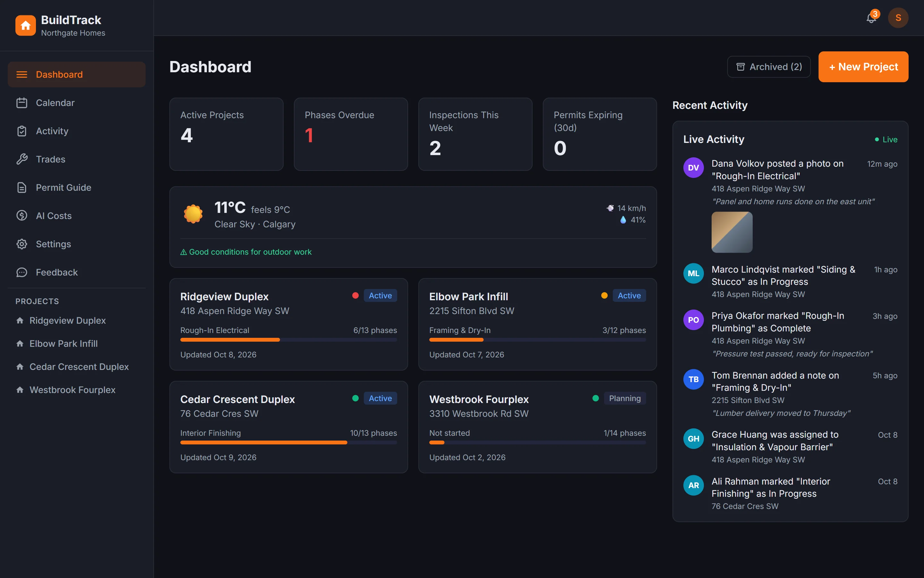Open the Archived (2) projects button
The width and height of the screenshot is (924, 578).
(x=769, y=67)
